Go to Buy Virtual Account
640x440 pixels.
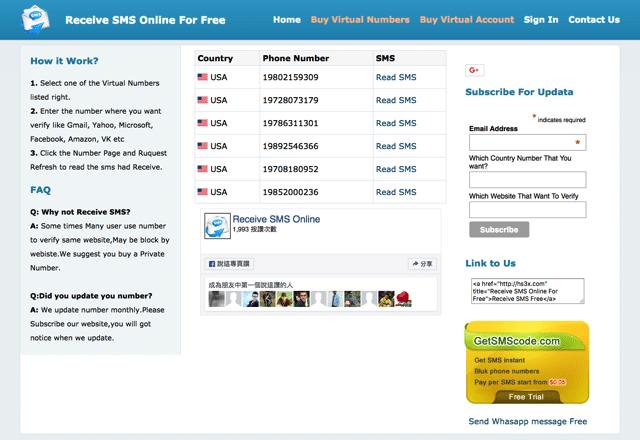(x=466, y=20)
